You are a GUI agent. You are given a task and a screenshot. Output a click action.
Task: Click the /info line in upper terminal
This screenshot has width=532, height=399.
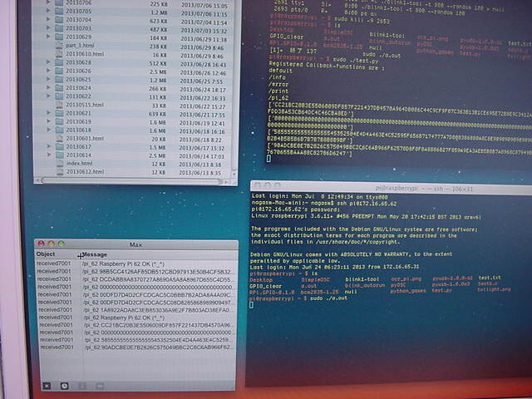277,77
